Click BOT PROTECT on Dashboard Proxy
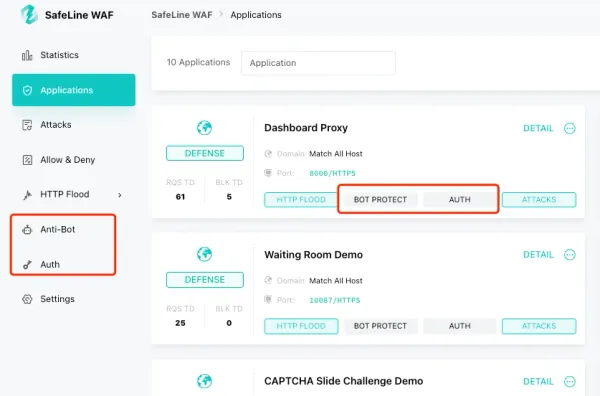The height and width of the screenshot is (396, 600). tap(380, 200)
